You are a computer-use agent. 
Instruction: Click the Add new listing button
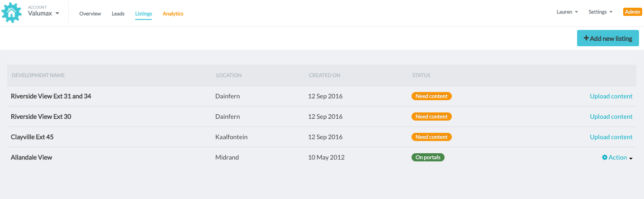pyautogui.click(x=608, y=39)
